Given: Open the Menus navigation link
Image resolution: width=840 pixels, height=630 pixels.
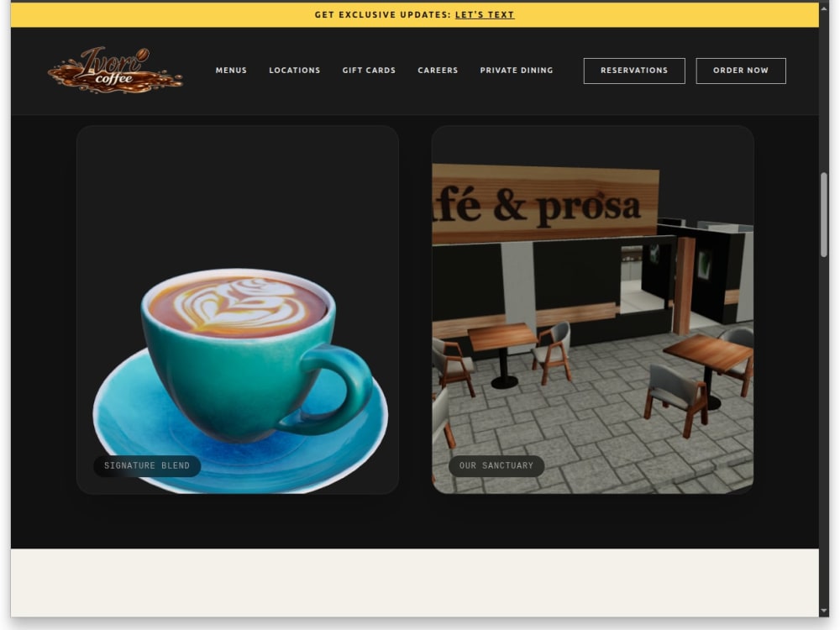Looking at the screenshot, I should [x=231, y=71].
